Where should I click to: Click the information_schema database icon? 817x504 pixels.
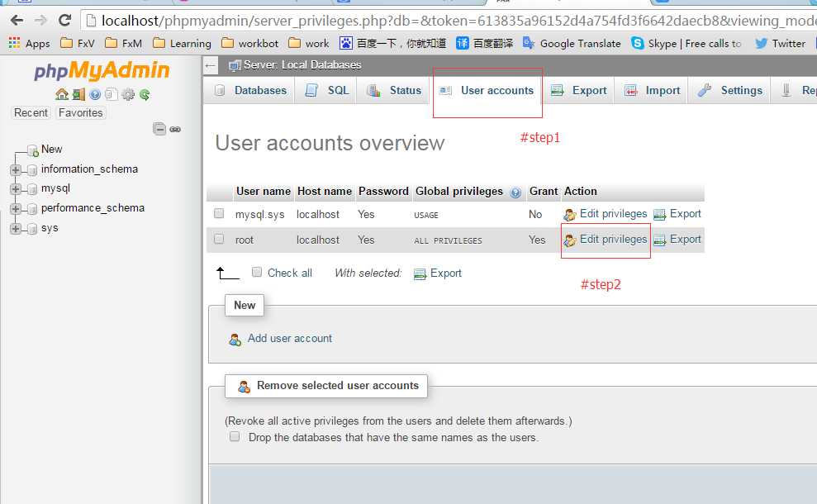click(x=32, y=170)
